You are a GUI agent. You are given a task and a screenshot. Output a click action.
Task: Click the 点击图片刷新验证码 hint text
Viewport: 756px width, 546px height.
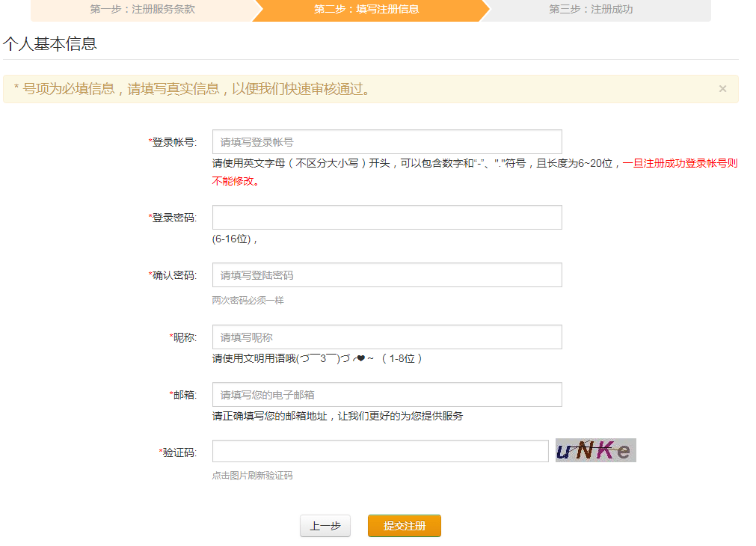(252, 476)
